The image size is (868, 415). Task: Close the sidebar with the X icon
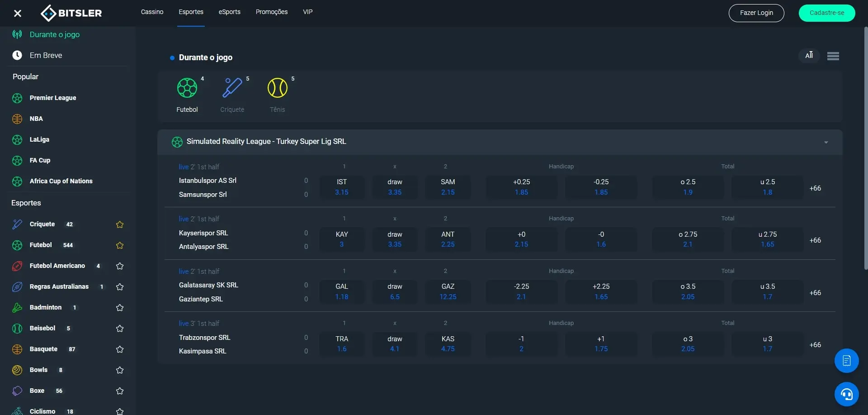tap(18, 13)
